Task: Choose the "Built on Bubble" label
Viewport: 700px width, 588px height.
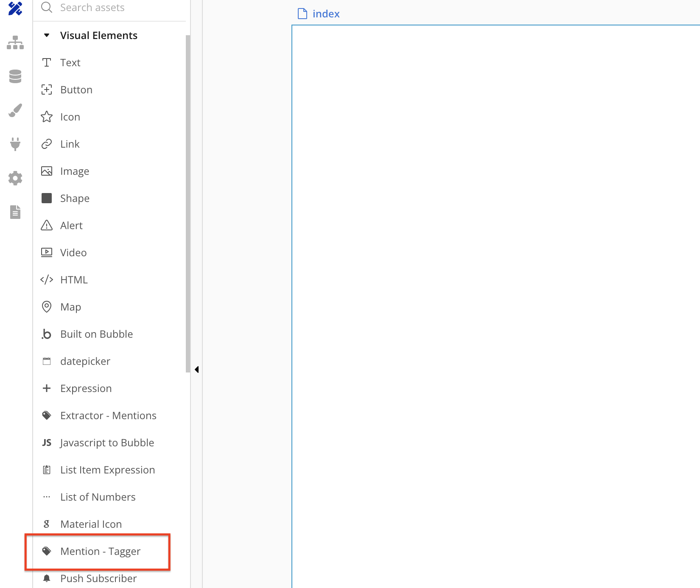Action: pos(97,334)
